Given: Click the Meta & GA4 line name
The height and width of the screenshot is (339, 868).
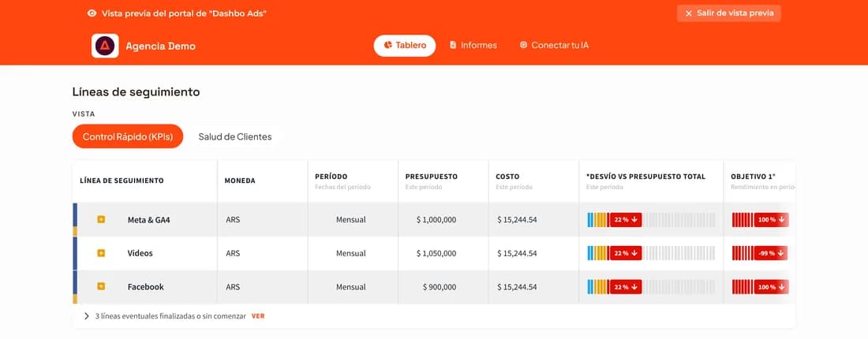Looking at the screenshot, I should pyautogui.click(x=149, y=219).
